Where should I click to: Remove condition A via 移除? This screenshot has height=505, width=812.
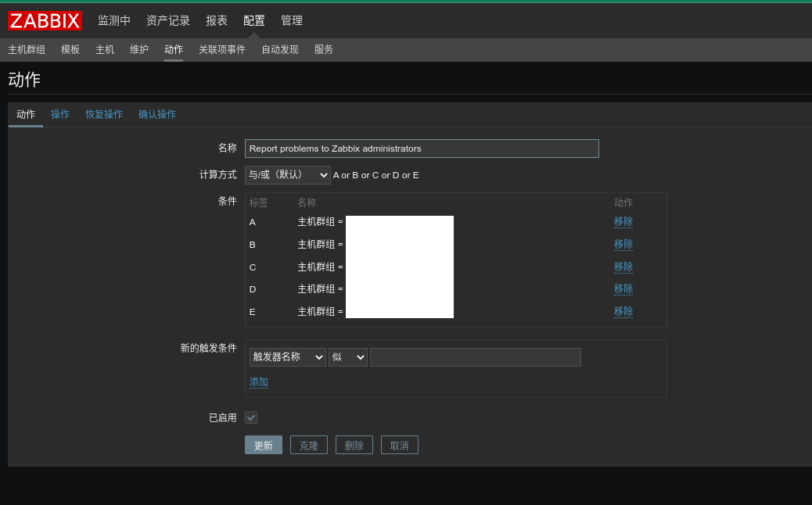pyautogui.click(x=623, y=221)
